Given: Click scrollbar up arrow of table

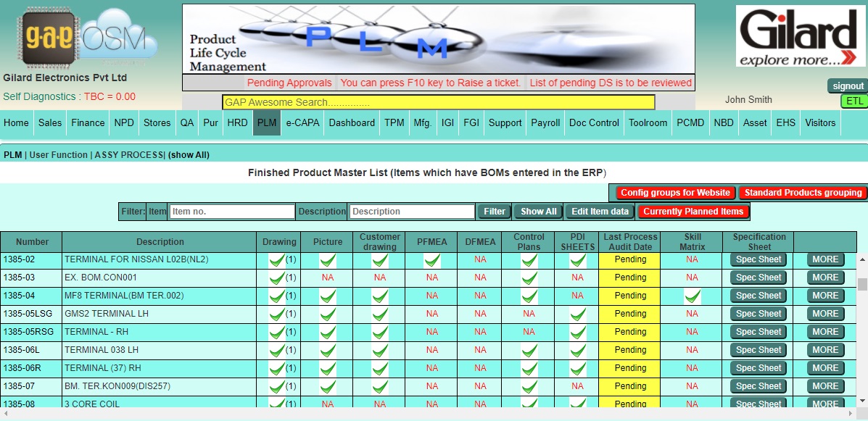Looking at the screenshot, I should pyautogui.click(x=862, y=259).
